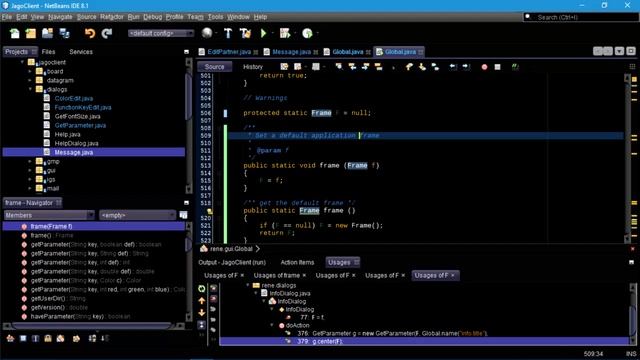Click the Profile Project icon
Viewport: 640px width, 360px height.
coord(307,33)
